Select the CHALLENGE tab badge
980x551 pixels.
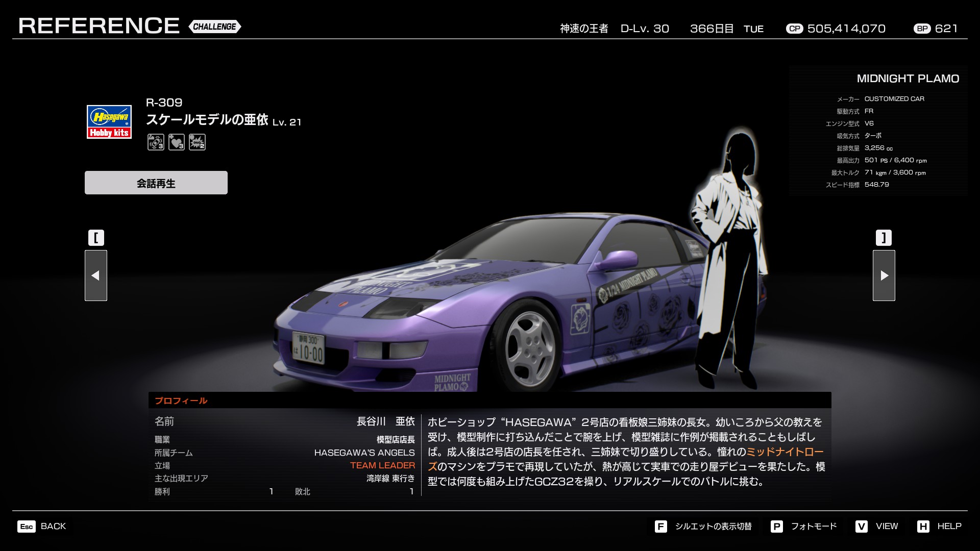[214, 27]
